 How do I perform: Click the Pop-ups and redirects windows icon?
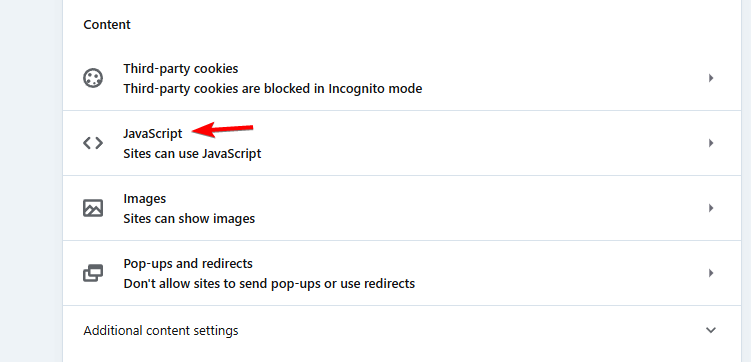(x=93, y=273)
